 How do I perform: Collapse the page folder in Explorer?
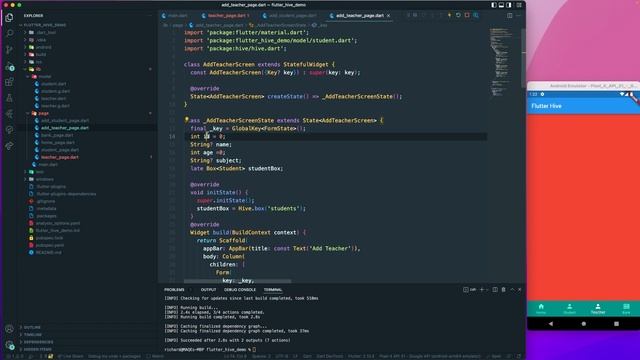(x=88, y=113)
